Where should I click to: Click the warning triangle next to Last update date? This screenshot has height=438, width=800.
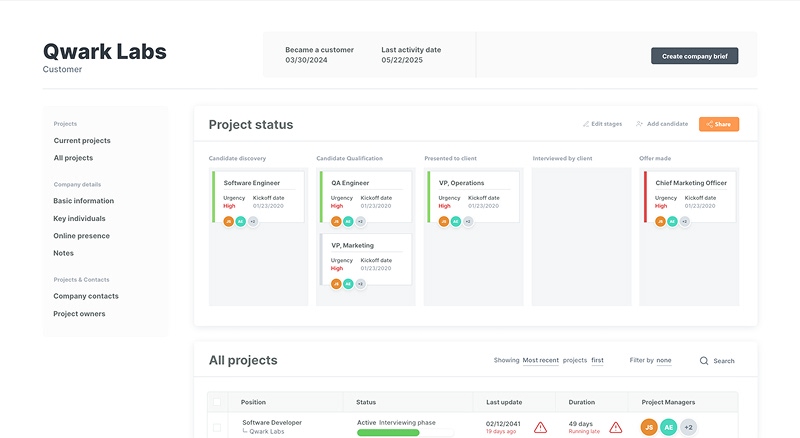click(x=540, y=427)
